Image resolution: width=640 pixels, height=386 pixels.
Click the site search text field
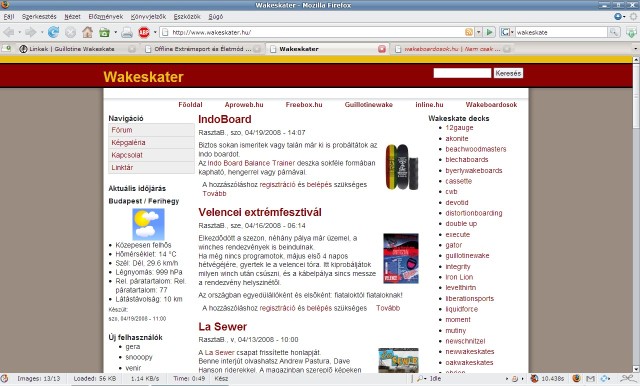click(462, 73)
